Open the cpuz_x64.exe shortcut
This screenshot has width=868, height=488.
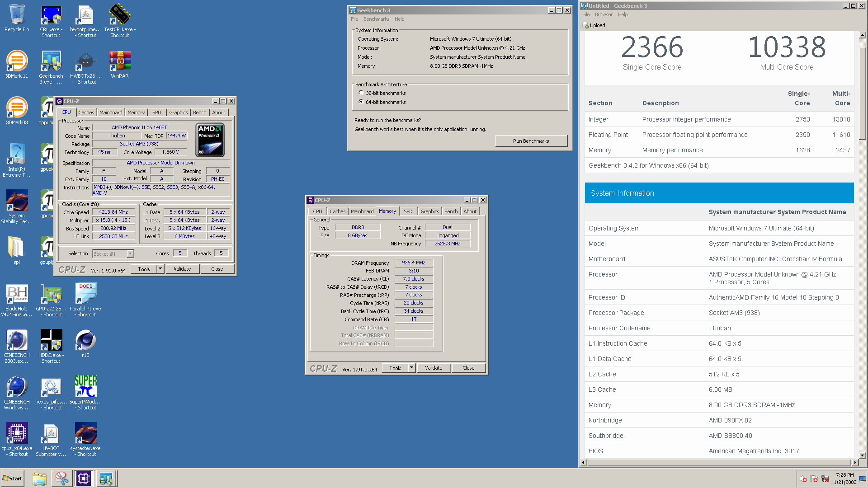coord(17,440)
